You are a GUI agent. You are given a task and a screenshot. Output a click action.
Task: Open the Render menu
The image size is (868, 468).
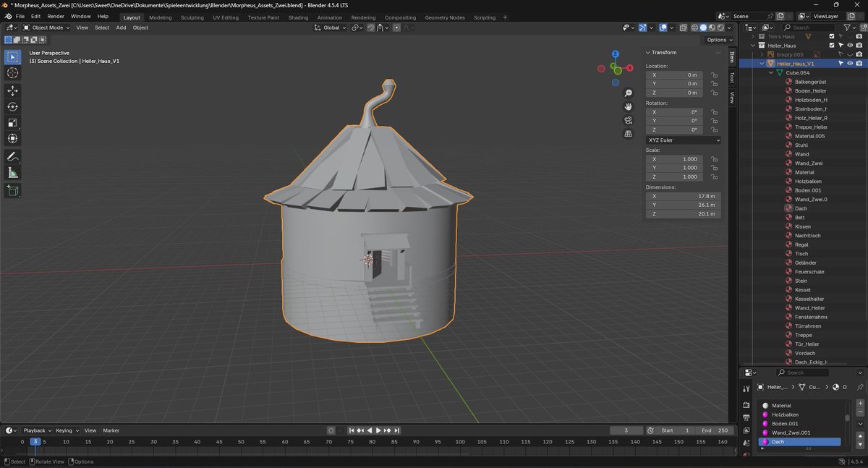(56, 16)
